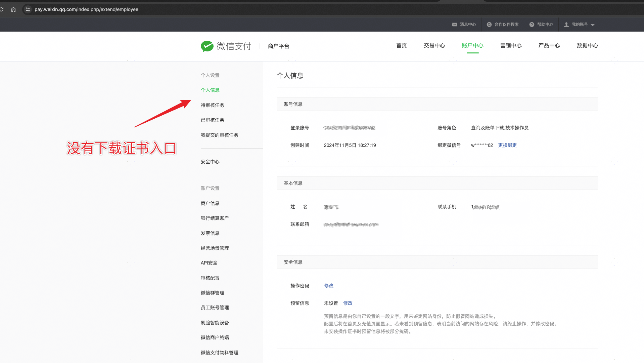Open 微信商户终端 sidebar item
644x363 pixels.
tap(215, 337)
